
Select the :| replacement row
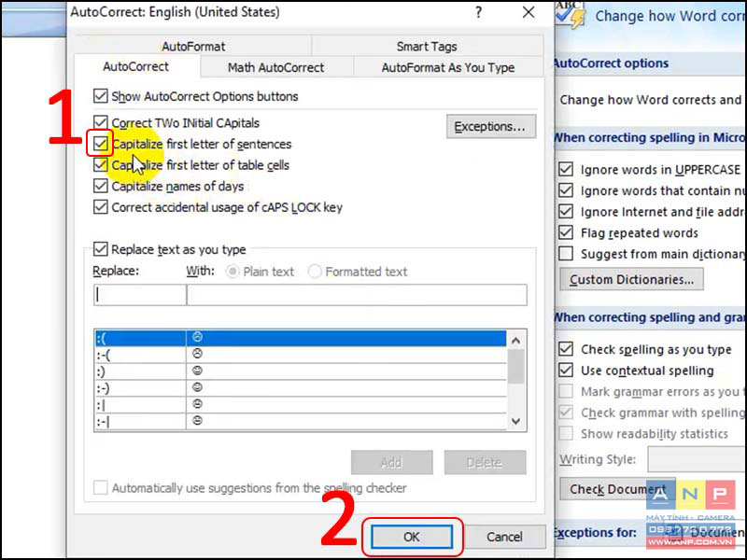pos(300,404)
